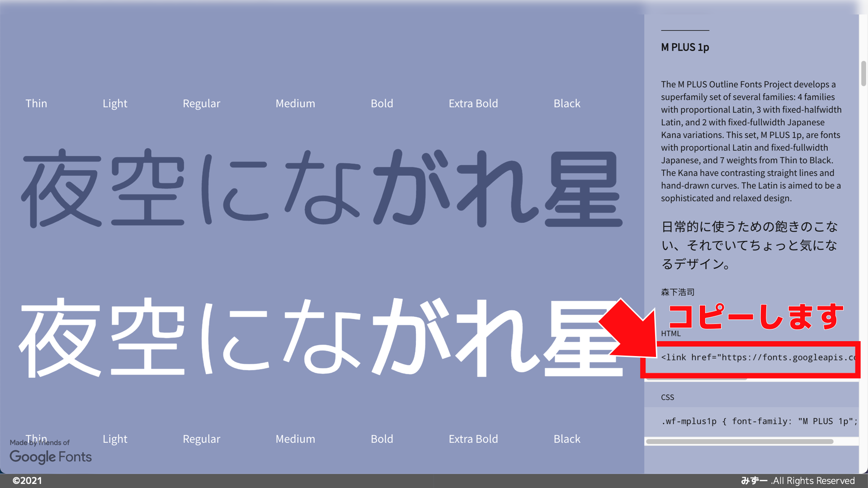Click the M PLUS 1p heading

[x=685, y=47]
